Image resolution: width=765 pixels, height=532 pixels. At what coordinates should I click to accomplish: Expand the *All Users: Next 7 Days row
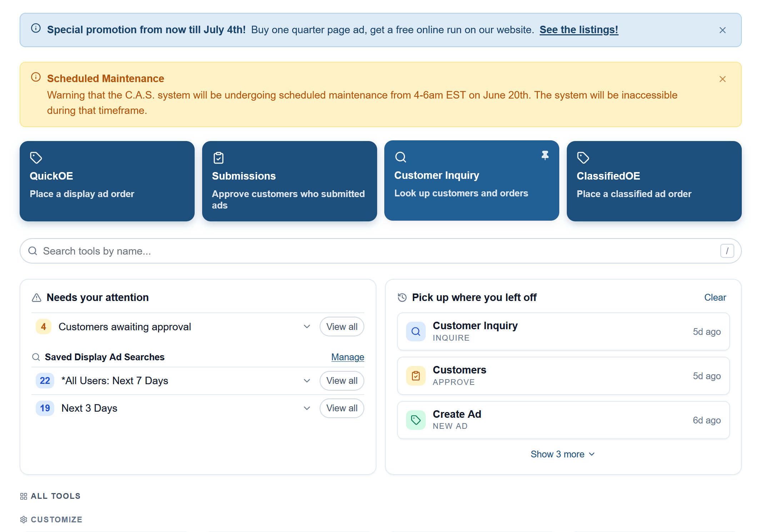coord(307,381)
